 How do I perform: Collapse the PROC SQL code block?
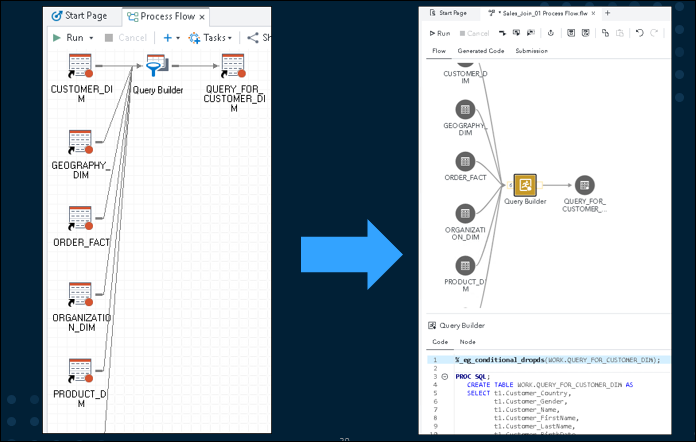coord(445,376)
